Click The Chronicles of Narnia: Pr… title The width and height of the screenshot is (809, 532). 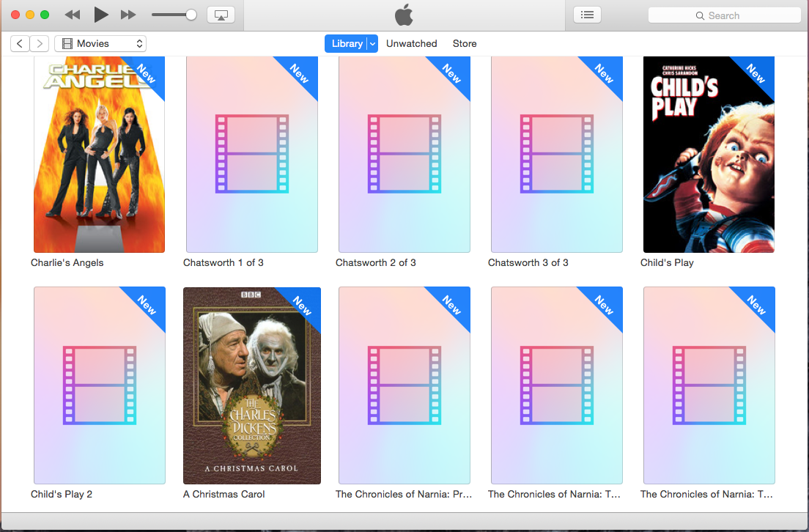pos(404,495)
